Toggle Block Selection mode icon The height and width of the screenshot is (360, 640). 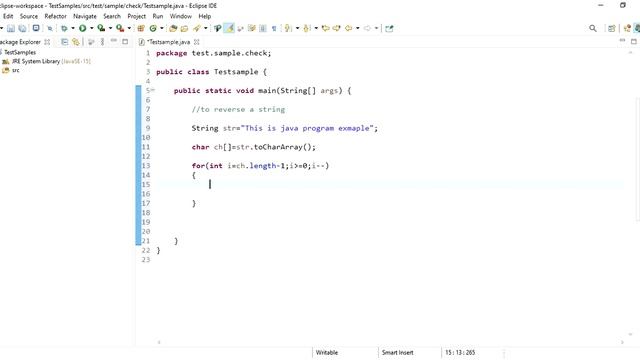[x=263, y=28]
